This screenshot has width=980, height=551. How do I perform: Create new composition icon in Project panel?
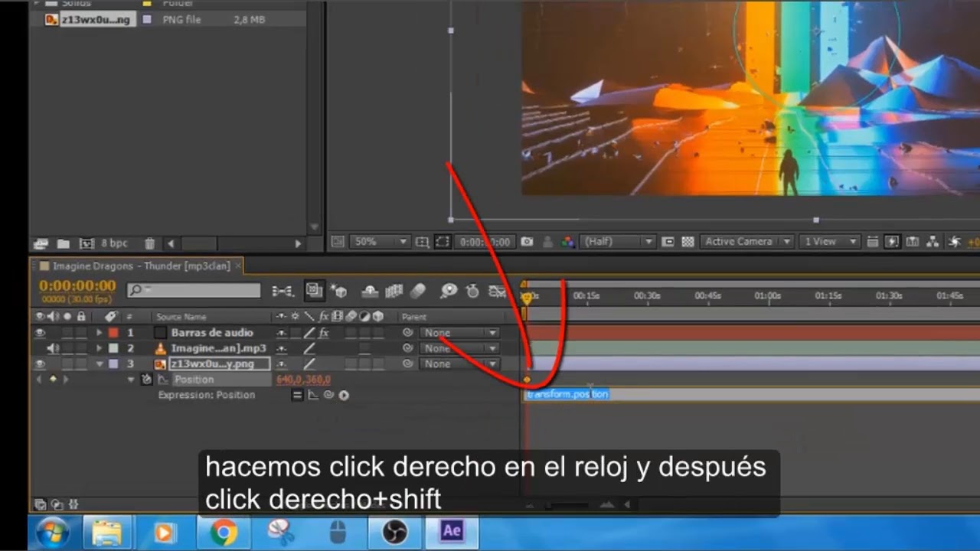click(87, 243)
